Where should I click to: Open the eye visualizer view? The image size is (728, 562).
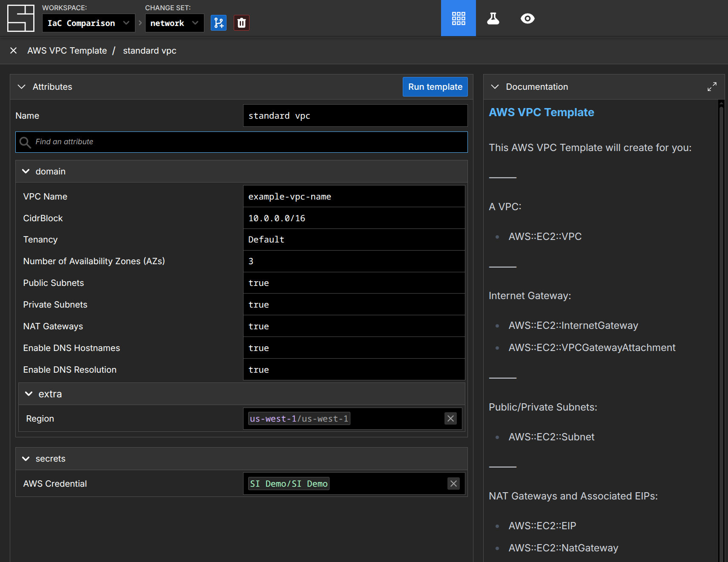pos(527,18)
